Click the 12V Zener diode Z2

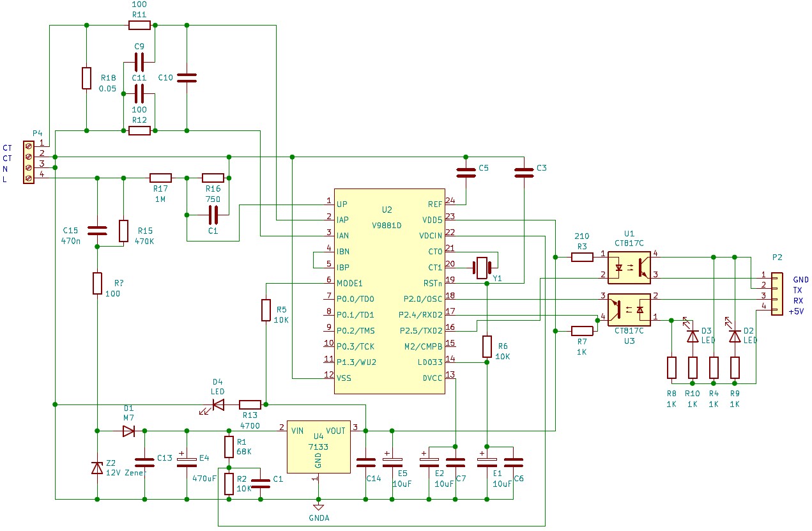[97, 468]
